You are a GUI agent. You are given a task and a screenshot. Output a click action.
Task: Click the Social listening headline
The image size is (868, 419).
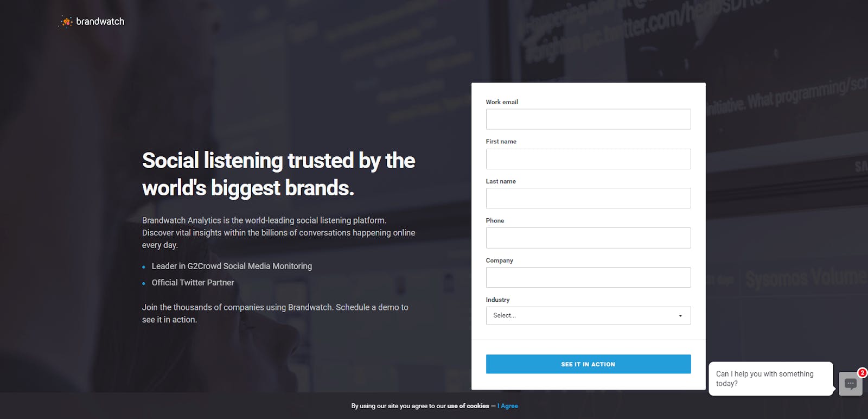[278, 174]
